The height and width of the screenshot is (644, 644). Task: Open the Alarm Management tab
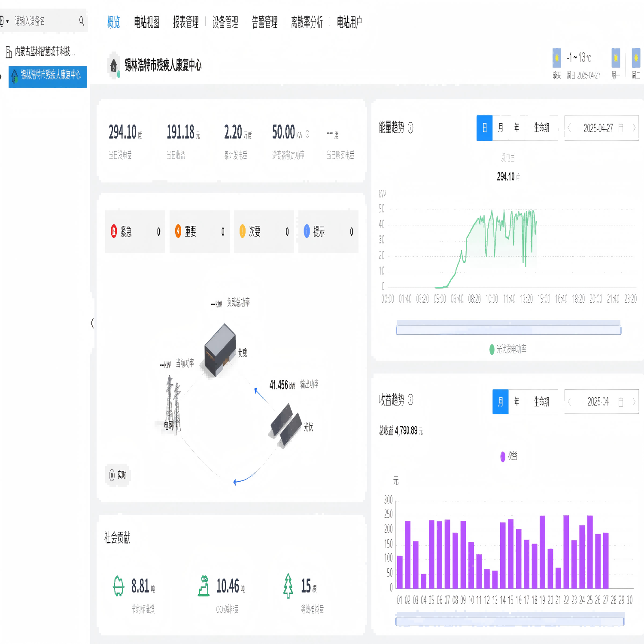point(264,22)
